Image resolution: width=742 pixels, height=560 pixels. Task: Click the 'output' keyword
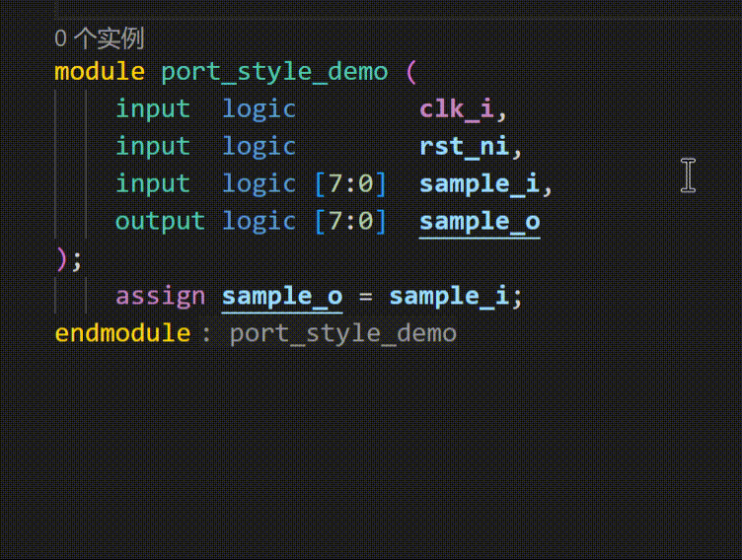pyautogui.click(x=160, y=222)
